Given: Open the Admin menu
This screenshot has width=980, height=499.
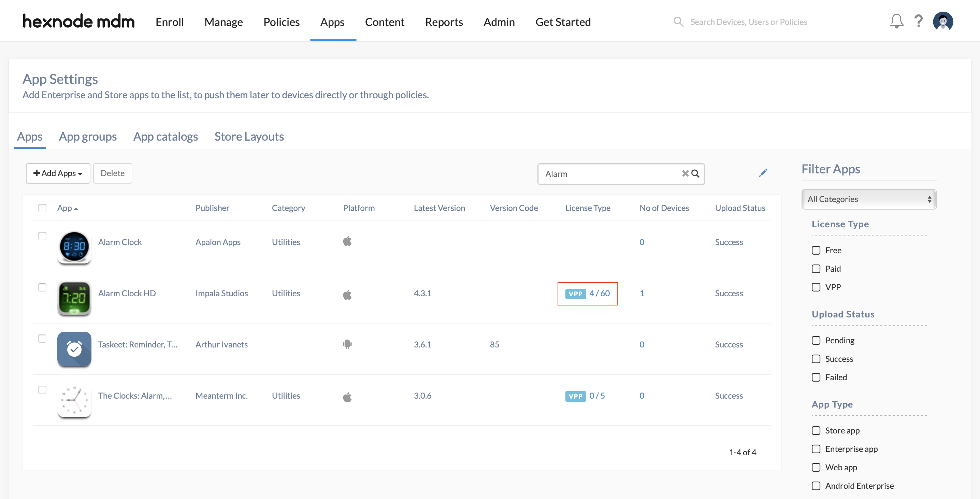Looking at the screenshot, I should pyautogui.click(x=499, y=22).
